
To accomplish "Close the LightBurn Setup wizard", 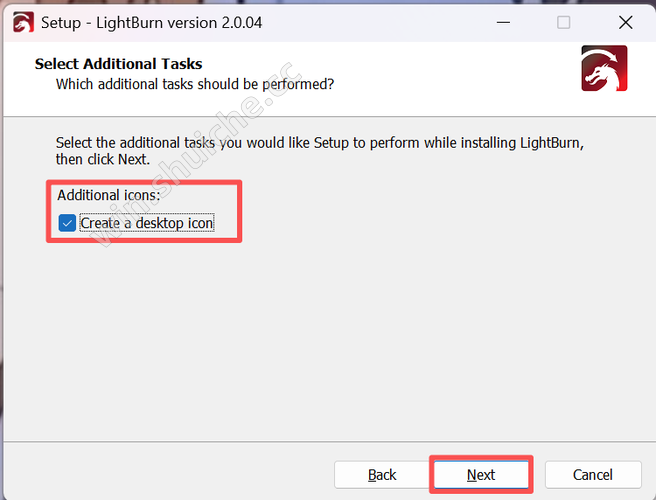I will (x=625, y=22).
